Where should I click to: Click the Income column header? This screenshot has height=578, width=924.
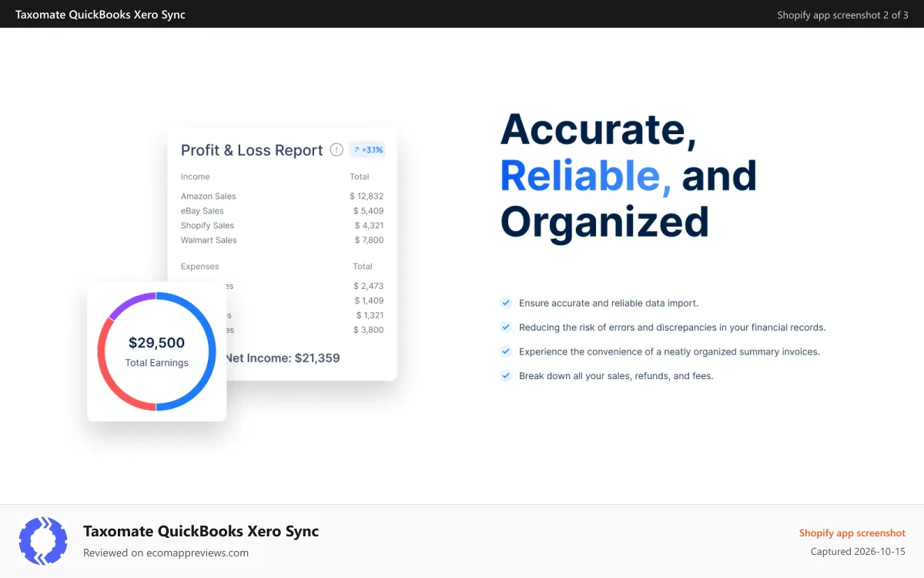coord(196,176)
